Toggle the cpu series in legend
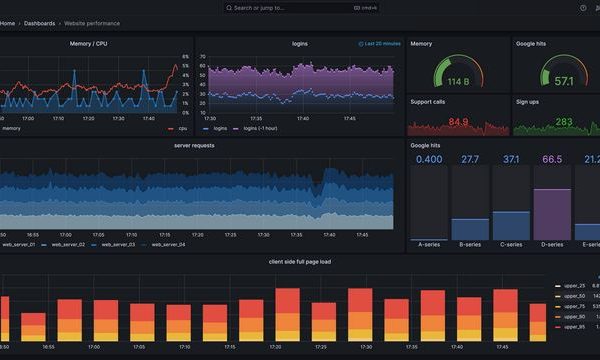 178,129
